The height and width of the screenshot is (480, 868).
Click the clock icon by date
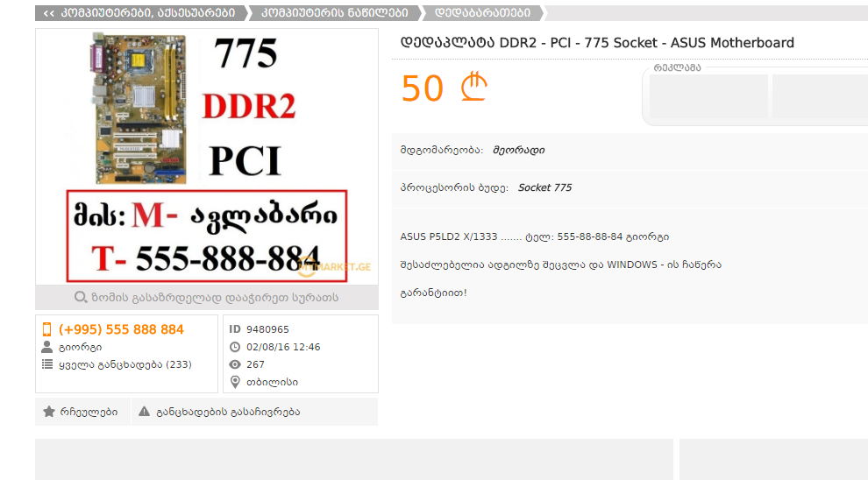click(235, 347)
